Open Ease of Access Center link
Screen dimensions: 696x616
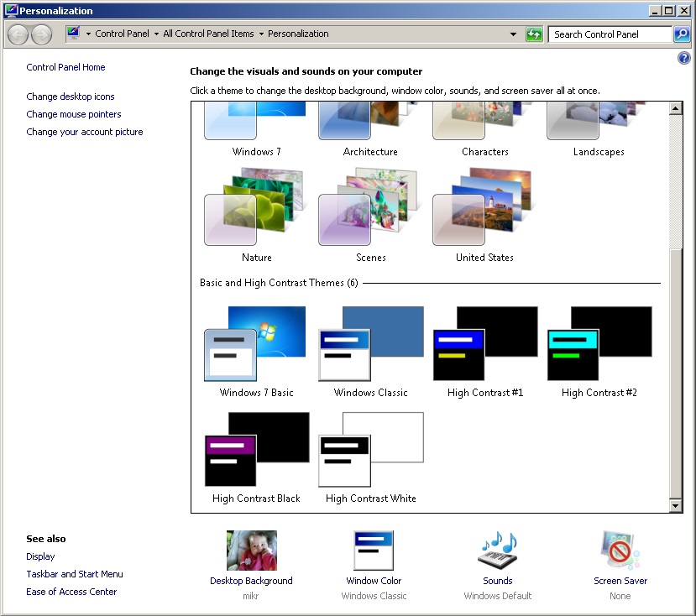[x=71, y=592]
